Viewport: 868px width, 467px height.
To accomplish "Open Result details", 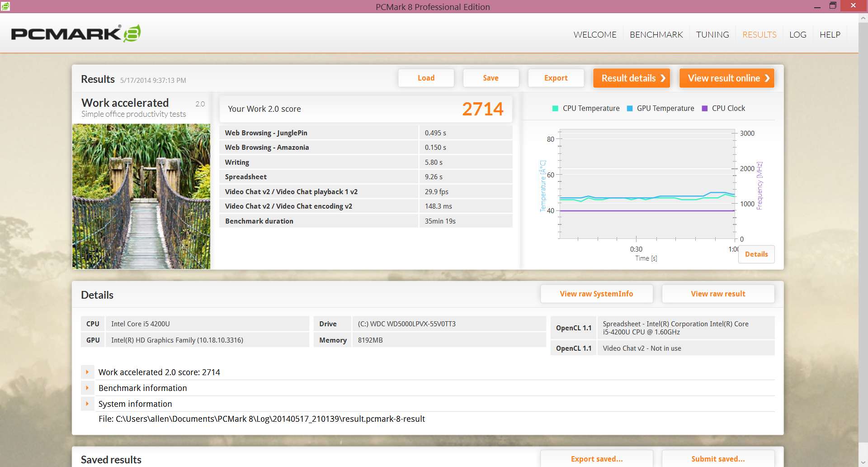I will click(x=631, y=78).
